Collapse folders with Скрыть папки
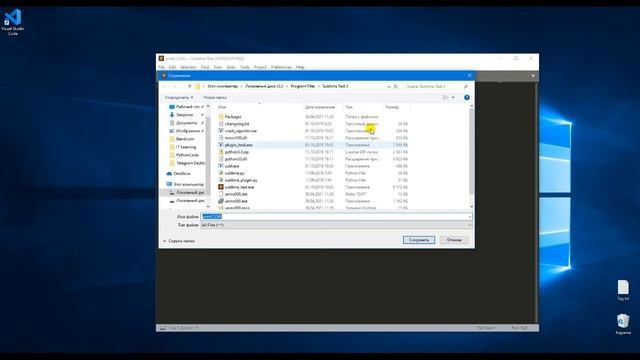640x360 pixels. (179, 241)
